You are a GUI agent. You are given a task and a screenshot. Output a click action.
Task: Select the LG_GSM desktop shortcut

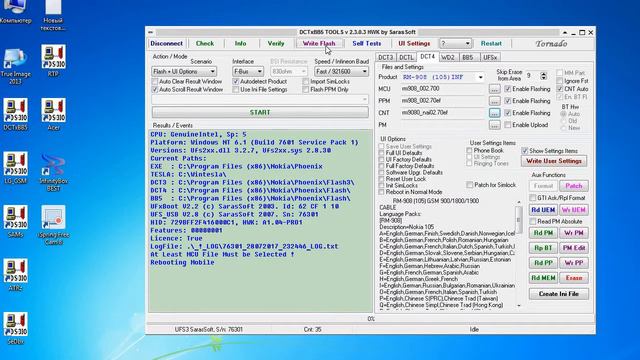pos(16,167)
